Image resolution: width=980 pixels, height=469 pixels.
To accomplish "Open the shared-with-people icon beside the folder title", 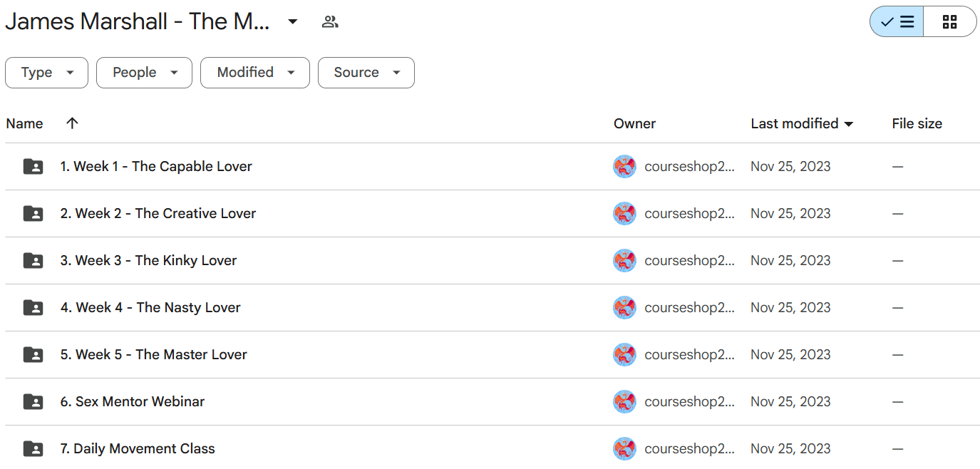I will (x=329, y=21).
